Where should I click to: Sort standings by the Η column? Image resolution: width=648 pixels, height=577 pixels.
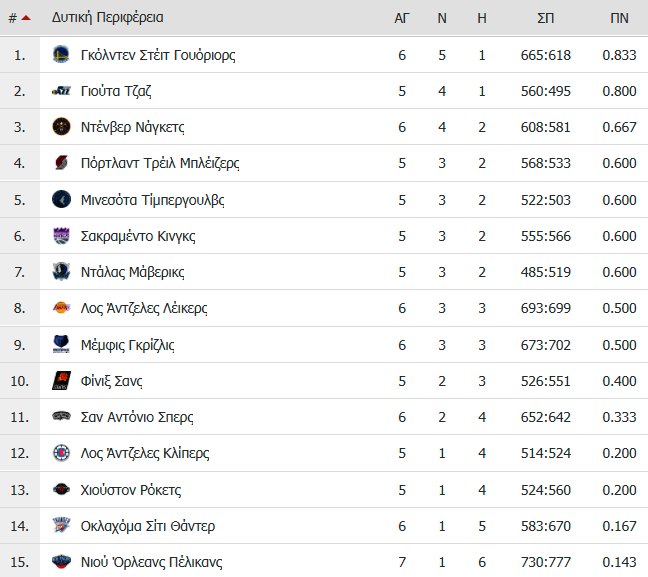click(482, 18)
